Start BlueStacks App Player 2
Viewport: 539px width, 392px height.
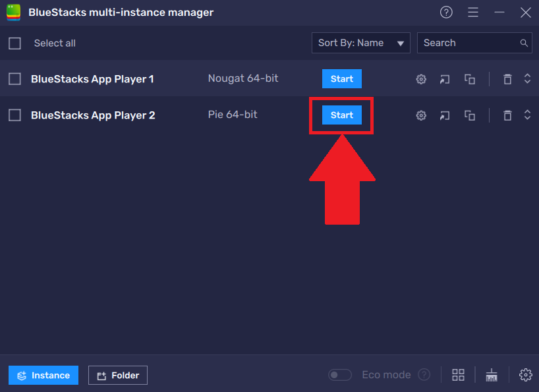pos(342,115)
